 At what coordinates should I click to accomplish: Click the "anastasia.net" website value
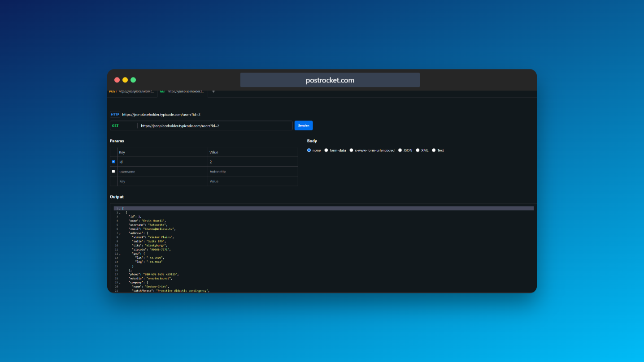pyautogui.click(x=159, y=278)
